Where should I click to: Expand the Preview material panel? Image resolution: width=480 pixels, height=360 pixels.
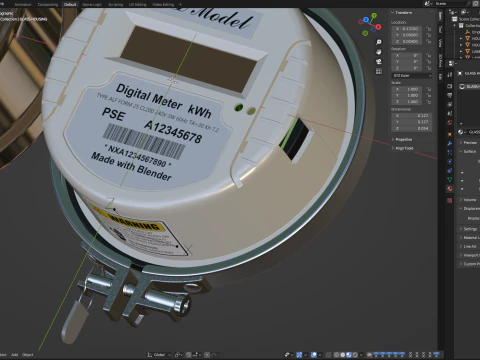(x=470, y=143)
